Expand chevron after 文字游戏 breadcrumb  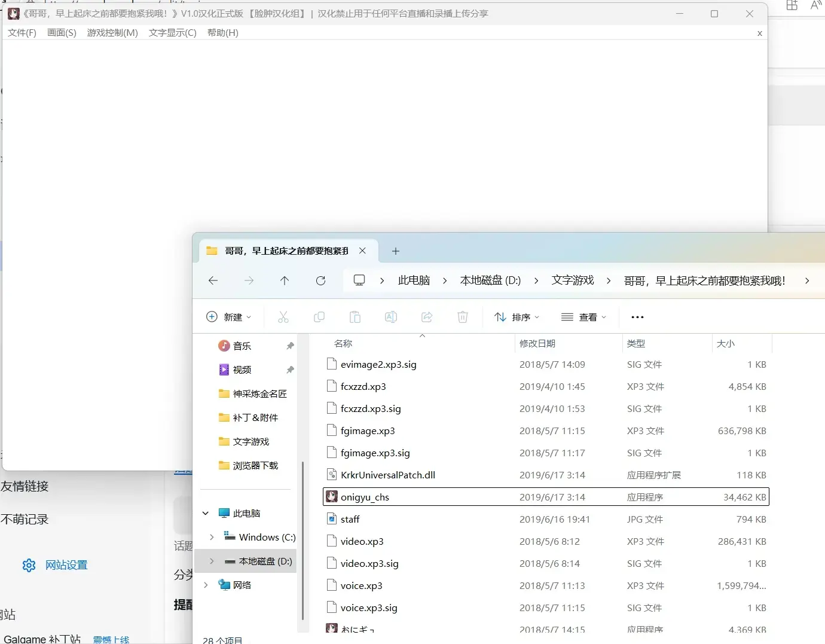(609, 280)
